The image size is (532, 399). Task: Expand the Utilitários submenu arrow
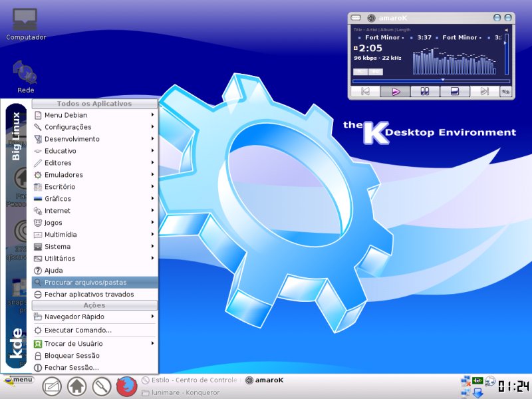point(153,258)
